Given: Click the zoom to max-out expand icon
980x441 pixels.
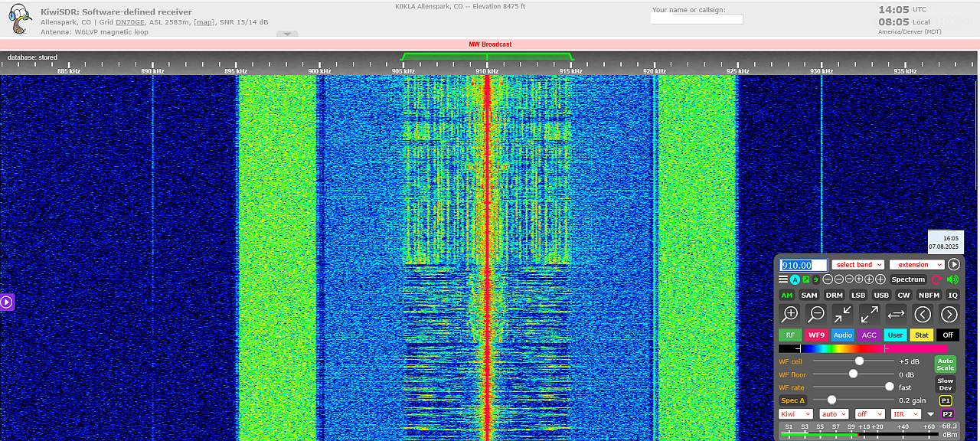Looking at the screenshot, I should pos(869,314).
